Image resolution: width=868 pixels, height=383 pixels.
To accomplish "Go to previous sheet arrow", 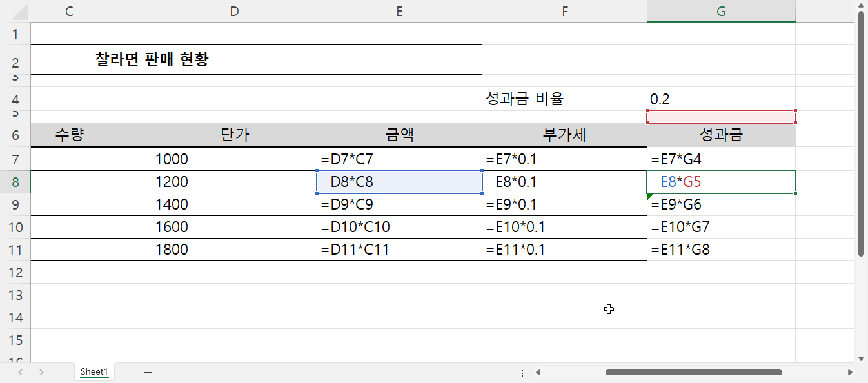I will tap(21, 372).
